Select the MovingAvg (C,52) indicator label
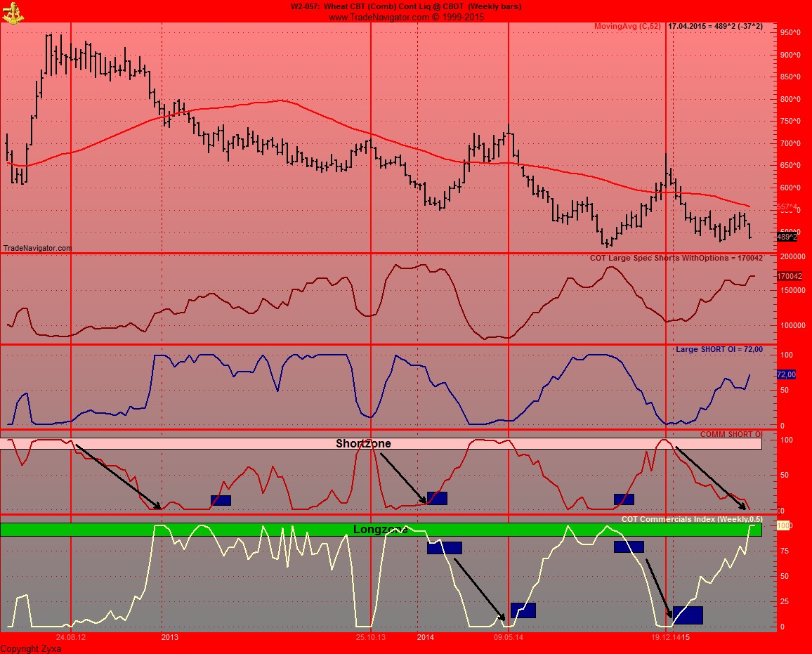812x654 pixels. (627, 26)
